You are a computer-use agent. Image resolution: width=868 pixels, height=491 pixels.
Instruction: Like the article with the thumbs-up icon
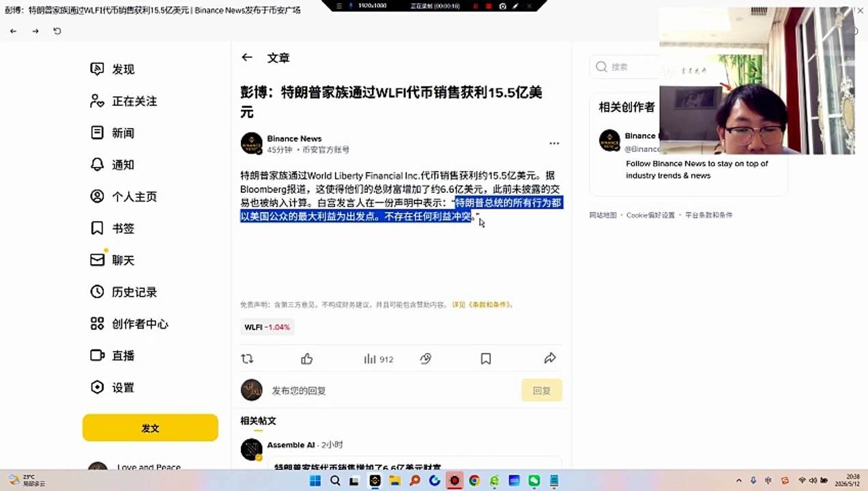(307, 359)
